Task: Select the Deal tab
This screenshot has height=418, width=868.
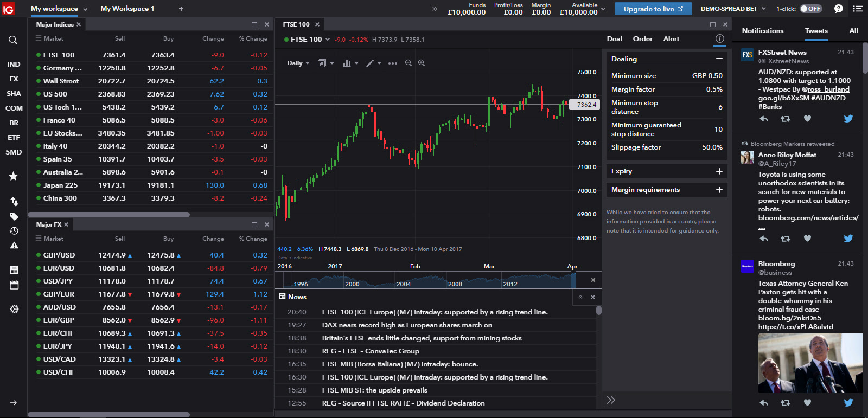Action: pyautogui.click(x=614, y=39)
